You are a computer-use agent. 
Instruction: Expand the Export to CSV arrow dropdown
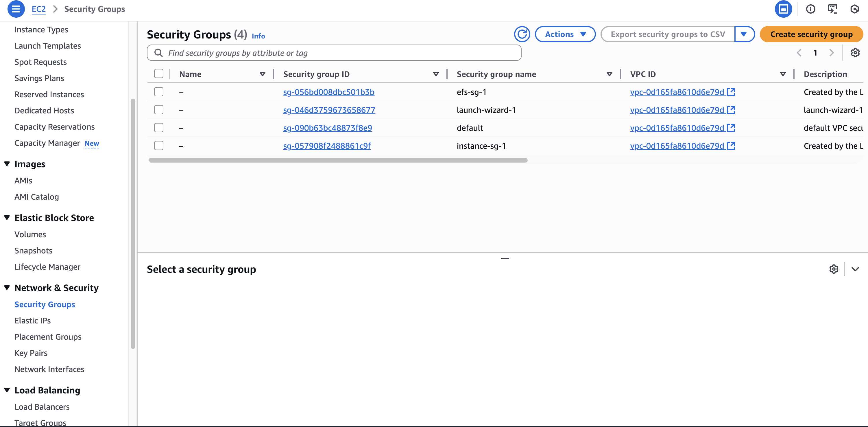[x=744, y=34]
